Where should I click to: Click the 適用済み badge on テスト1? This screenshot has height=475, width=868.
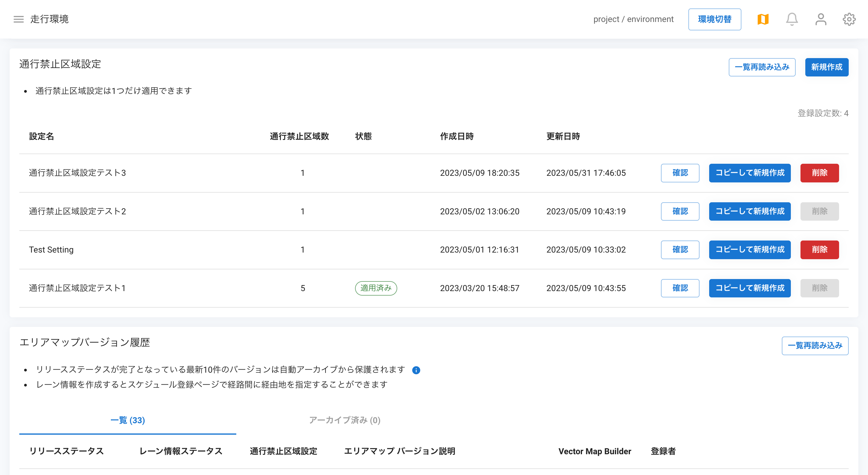coord(376,288)
